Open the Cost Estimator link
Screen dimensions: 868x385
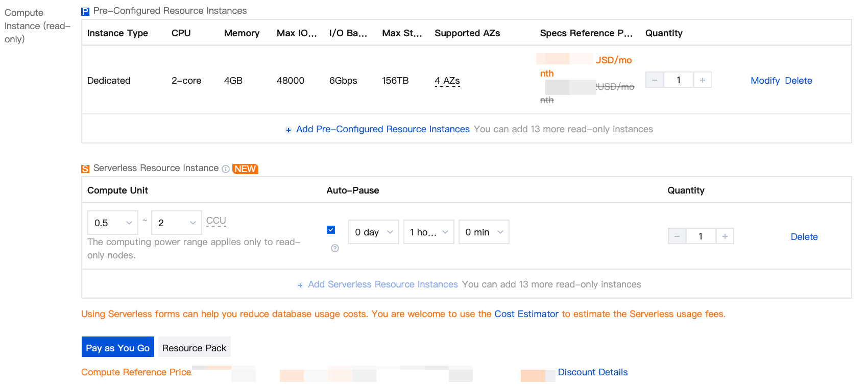(526, 314)
